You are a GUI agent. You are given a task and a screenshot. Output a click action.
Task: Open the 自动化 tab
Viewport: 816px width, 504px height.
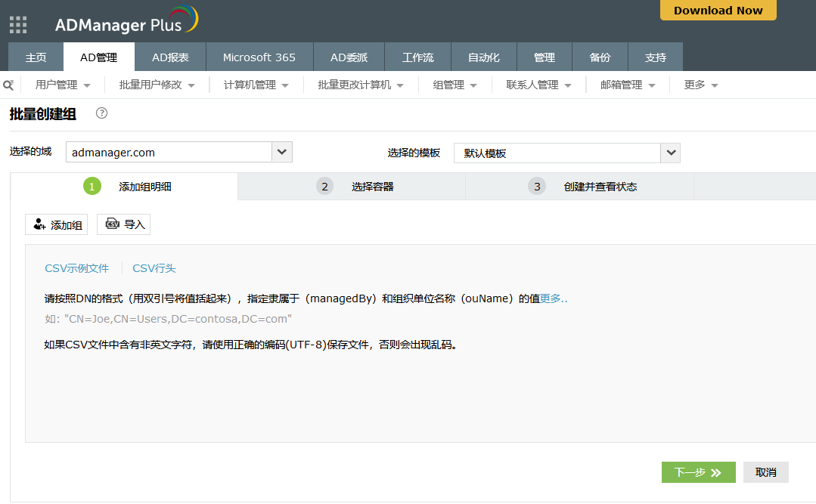pyautogui.click(x=484, y=57)
